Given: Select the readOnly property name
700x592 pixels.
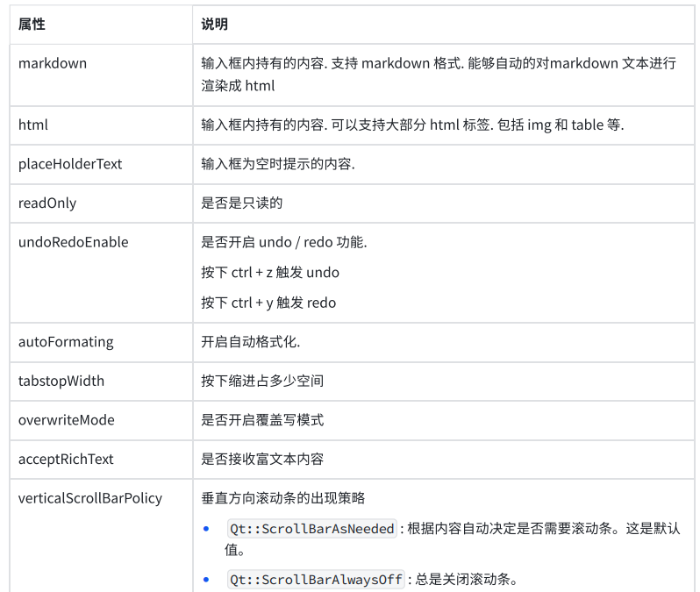Looking at the screenshot, I should tap(47, 203).
